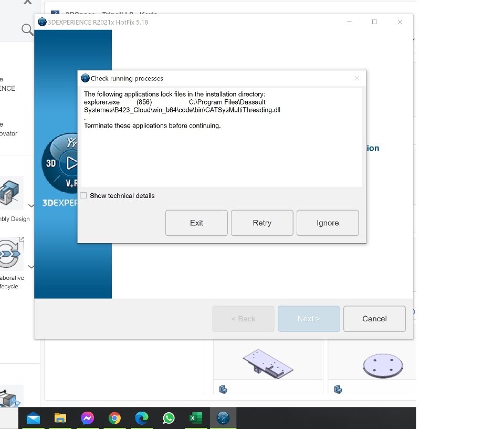Screen dimensions: 504x429
Task: Click the Exit button in the dialog
Action: click(x=196, y=223)
